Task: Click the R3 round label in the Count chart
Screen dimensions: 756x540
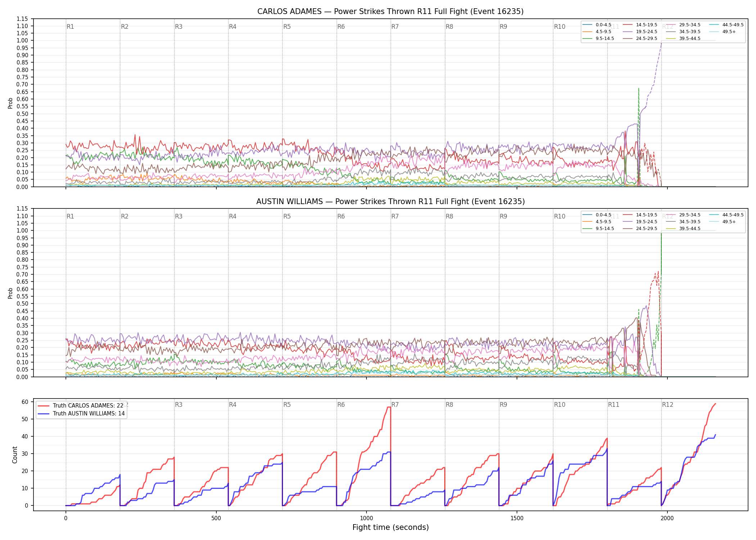Action: 179,405
